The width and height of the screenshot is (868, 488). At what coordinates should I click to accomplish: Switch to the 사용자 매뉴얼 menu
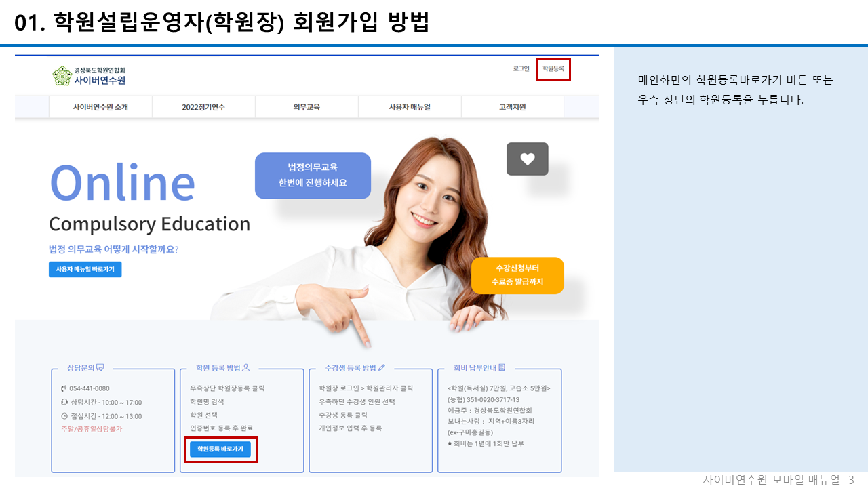pos(410,107)
